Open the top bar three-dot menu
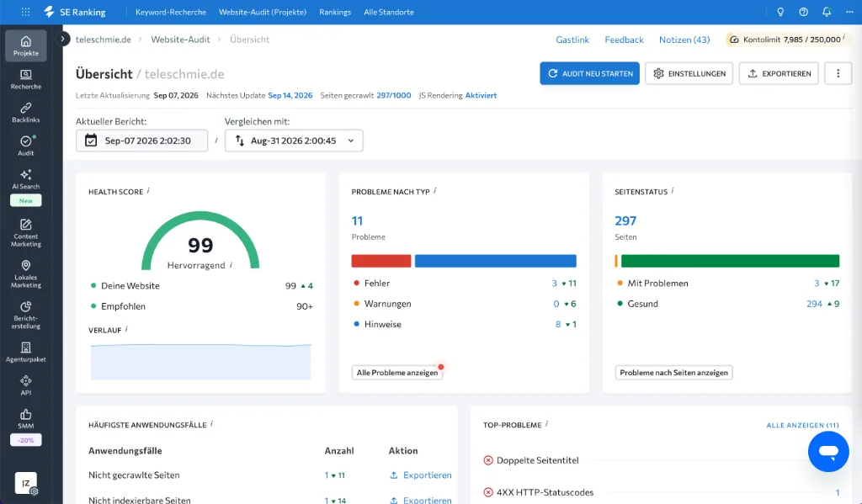This screenshot has width=862, height=504. tap(849, 12)
